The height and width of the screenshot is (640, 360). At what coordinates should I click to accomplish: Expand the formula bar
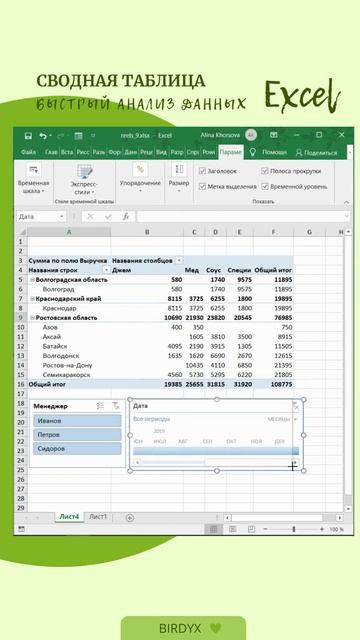[x=347, y=217]
